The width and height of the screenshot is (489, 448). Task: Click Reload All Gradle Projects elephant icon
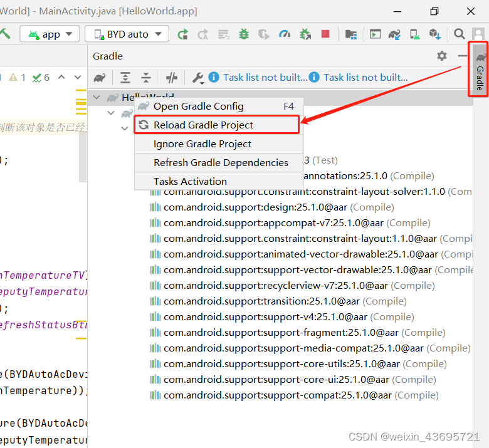[100, 78]
